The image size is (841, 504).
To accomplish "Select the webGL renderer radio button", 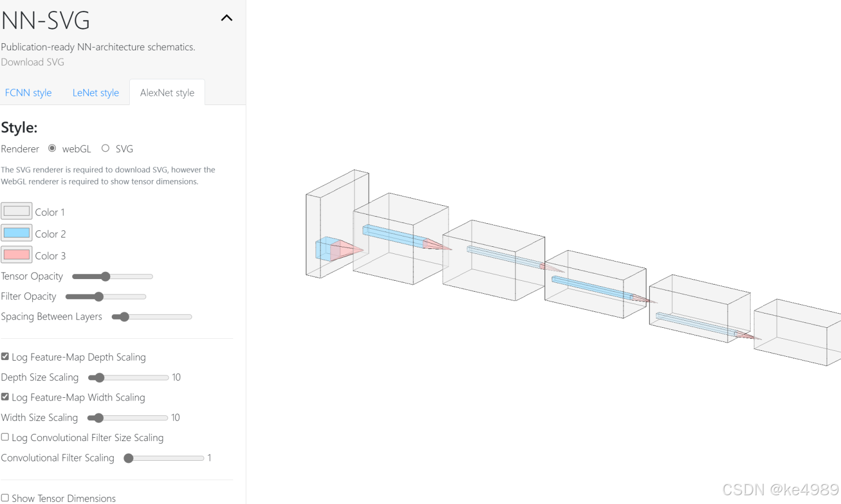I will (x=52, y=148).
